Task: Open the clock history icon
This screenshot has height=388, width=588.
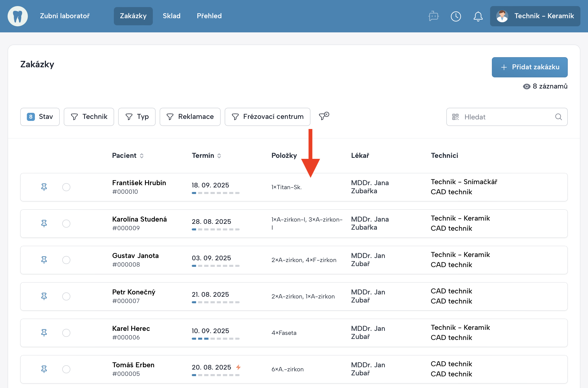Action: click(x=456, y=16)
